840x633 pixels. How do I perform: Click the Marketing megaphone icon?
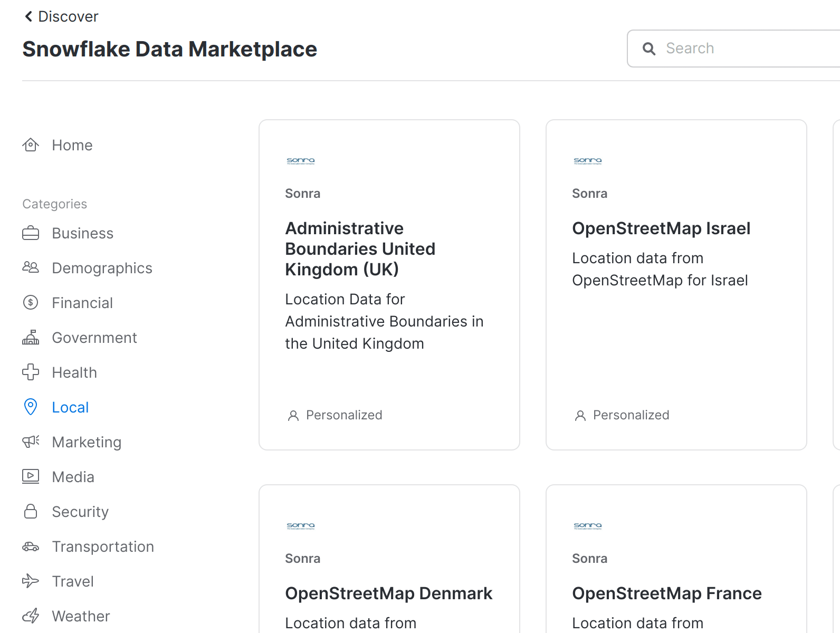tap(31, 442)
